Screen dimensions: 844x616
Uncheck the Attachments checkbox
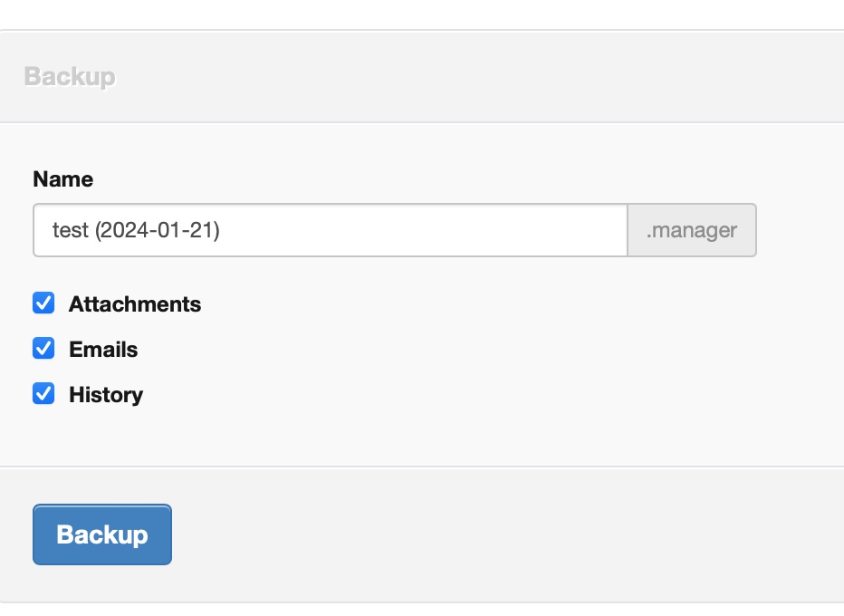[43, 303]
